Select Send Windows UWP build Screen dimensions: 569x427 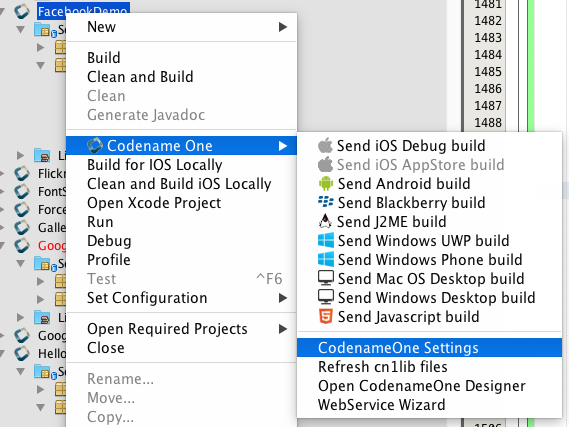[x=430, y=241]
